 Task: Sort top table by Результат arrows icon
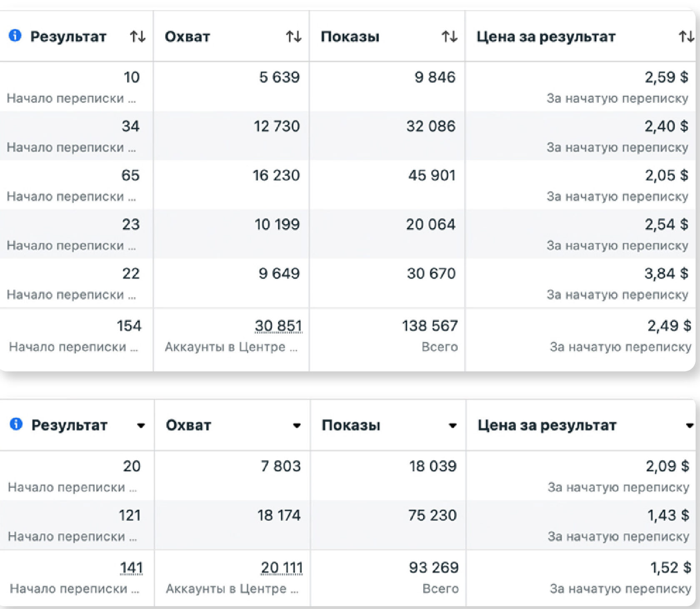(137, 37)
